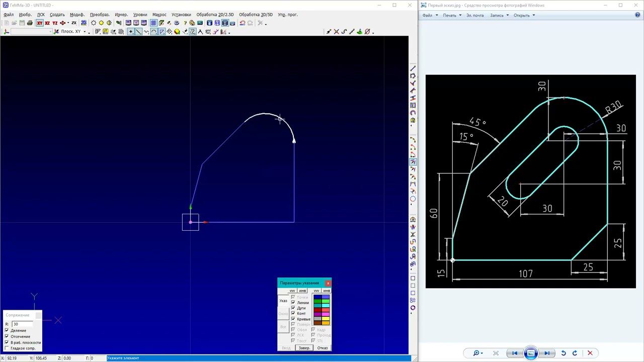Open the Создать menu
The width and height of the screenshot is (644, 362).
click(57, 15)
